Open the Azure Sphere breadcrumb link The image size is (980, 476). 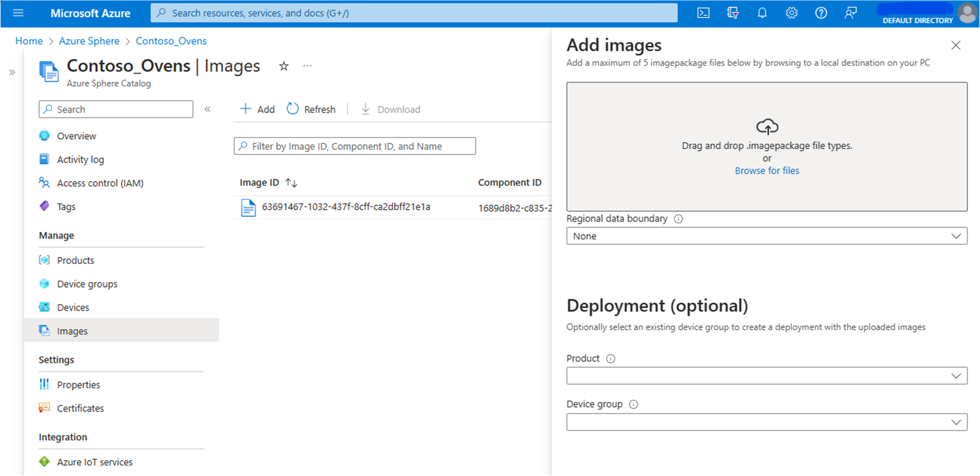coord(89,41)
